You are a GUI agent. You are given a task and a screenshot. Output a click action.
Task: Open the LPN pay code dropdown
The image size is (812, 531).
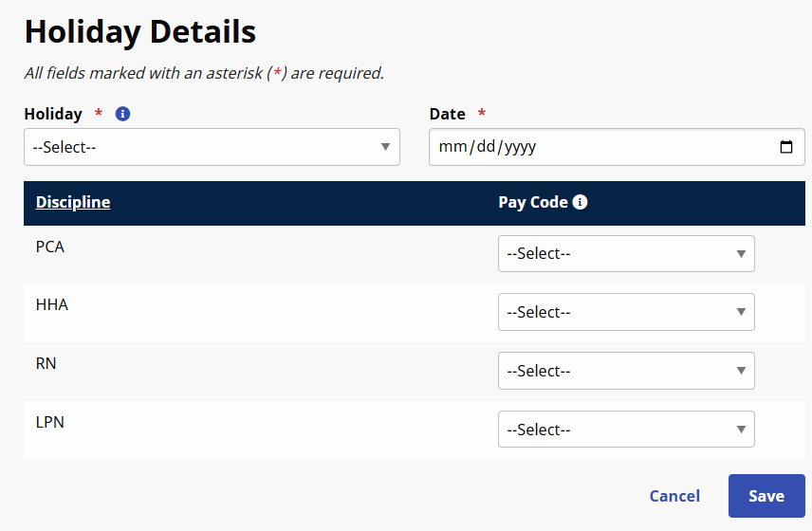pos(626,430)
